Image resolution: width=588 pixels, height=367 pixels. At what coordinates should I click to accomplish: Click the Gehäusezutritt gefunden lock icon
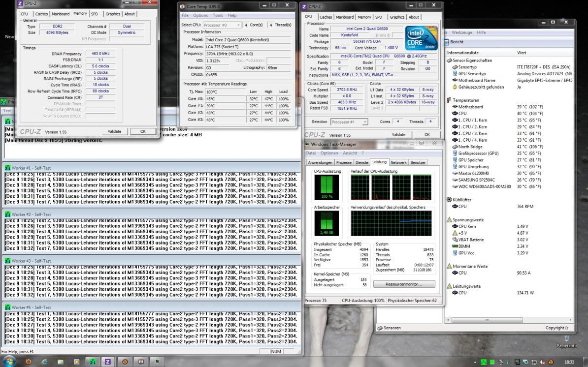click(x=455, y=87)
